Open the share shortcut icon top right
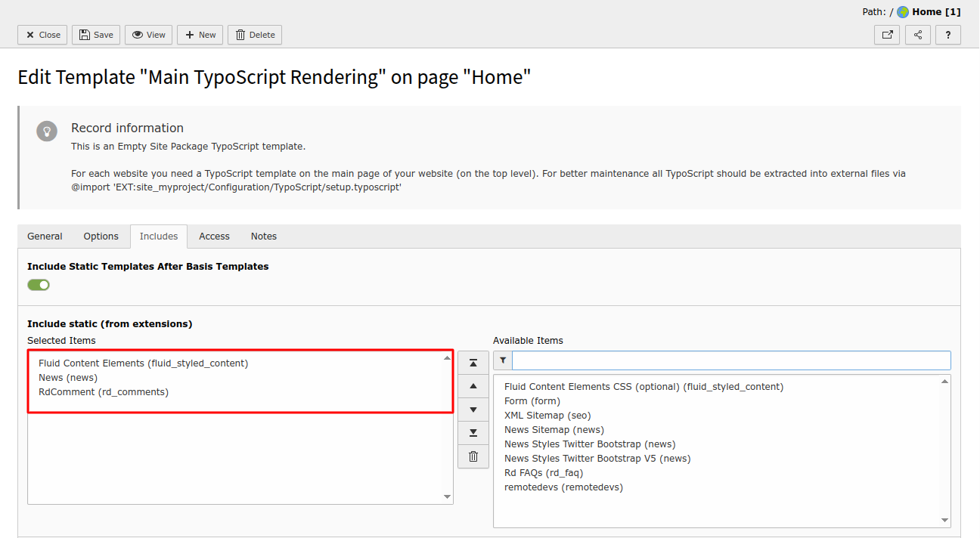The width and height of the screenshot is (980, 538). coord(917,34)
